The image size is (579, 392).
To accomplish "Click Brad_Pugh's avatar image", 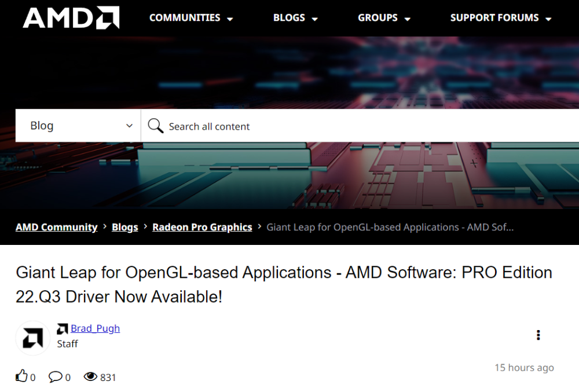I will tap(32, 336).
